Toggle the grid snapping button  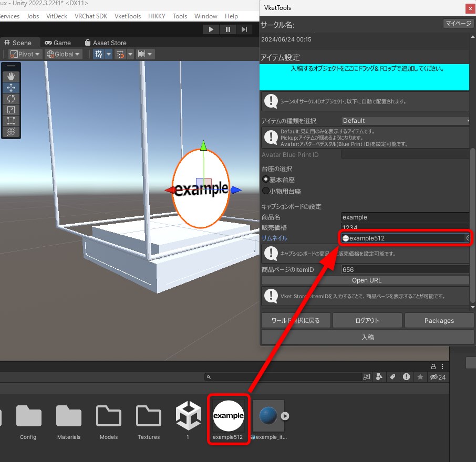pos(121,54)
